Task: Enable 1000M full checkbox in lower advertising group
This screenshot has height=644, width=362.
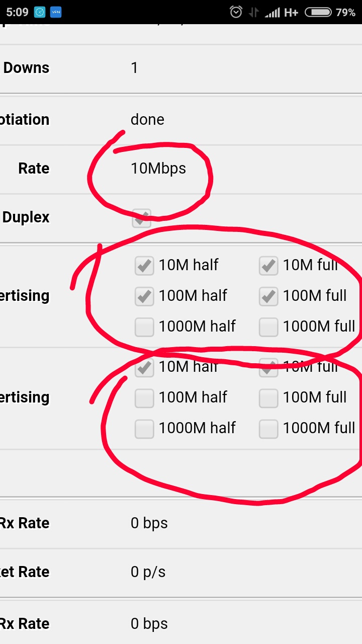Action: point(268,429)
